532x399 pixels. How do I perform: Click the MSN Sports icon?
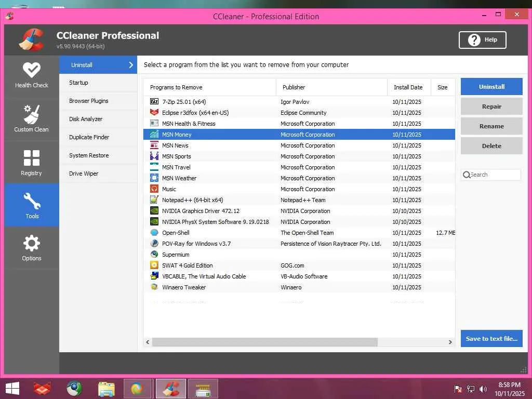click(154, 156)
